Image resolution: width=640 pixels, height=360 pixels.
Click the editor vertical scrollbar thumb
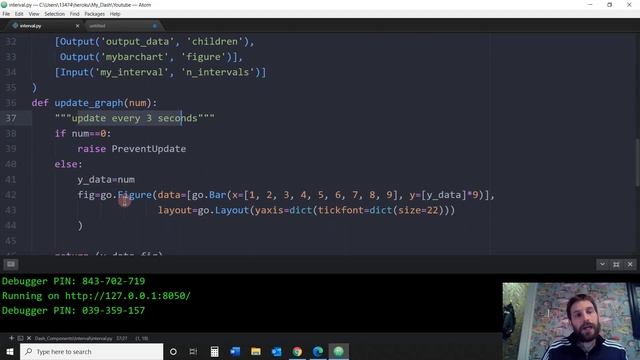pyautogui.click(x=637, y=163)
